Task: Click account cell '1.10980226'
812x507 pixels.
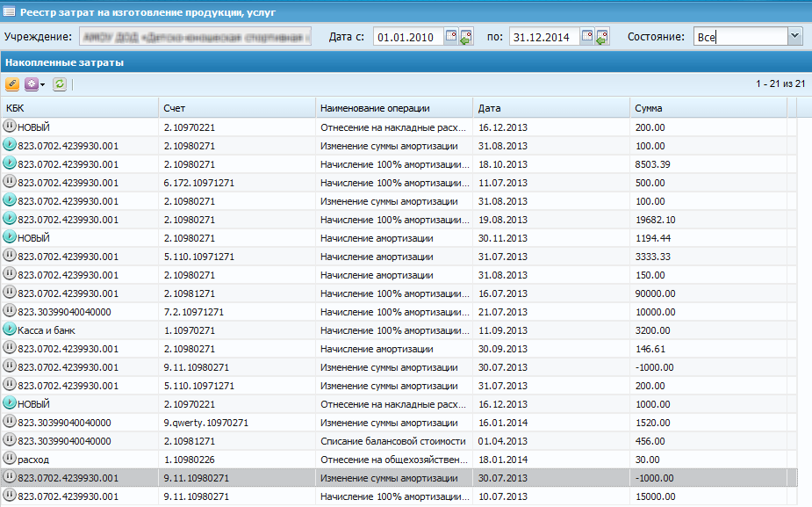Action: click(x=237, y=460)
